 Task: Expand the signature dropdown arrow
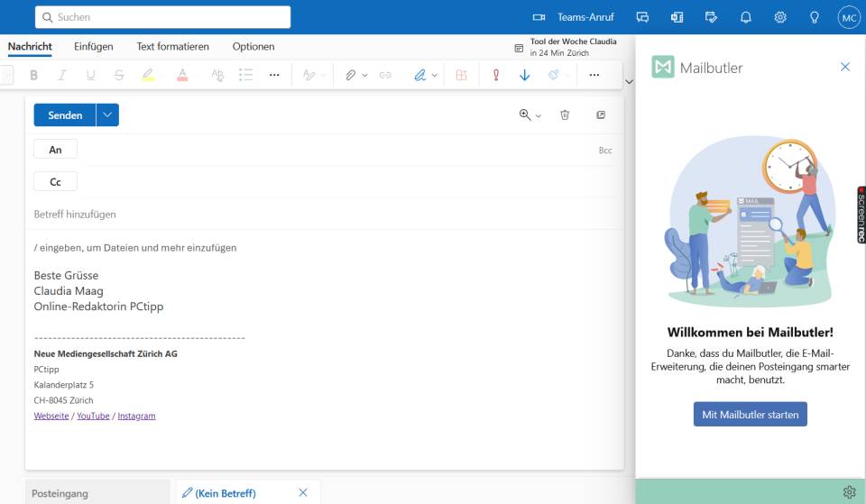pos(435,75)
